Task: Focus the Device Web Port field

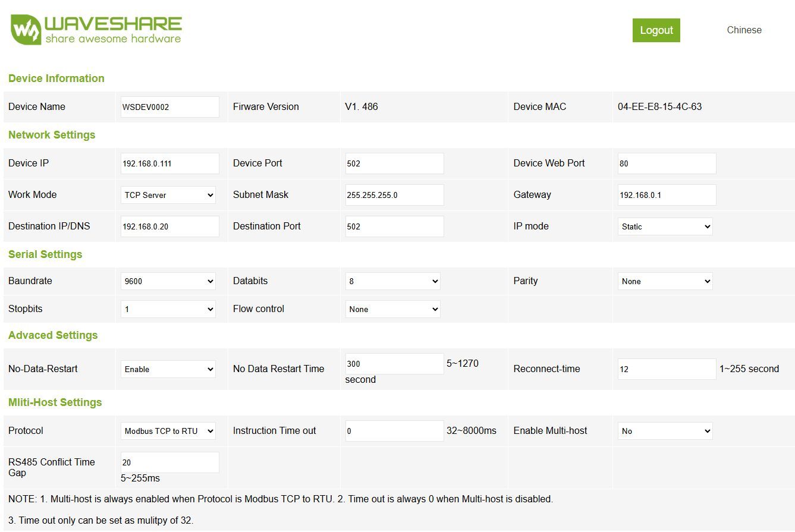Action: [x=667, y=163]
